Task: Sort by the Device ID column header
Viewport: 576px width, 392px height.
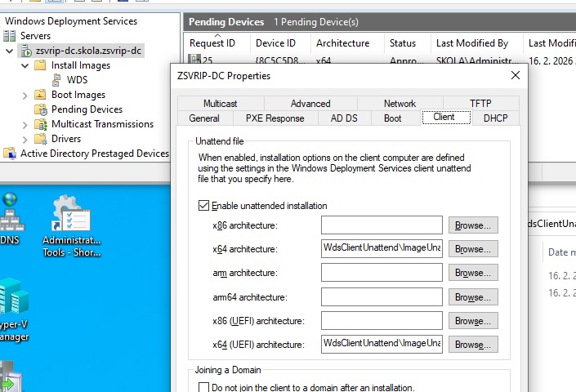Action: point(275,43)
